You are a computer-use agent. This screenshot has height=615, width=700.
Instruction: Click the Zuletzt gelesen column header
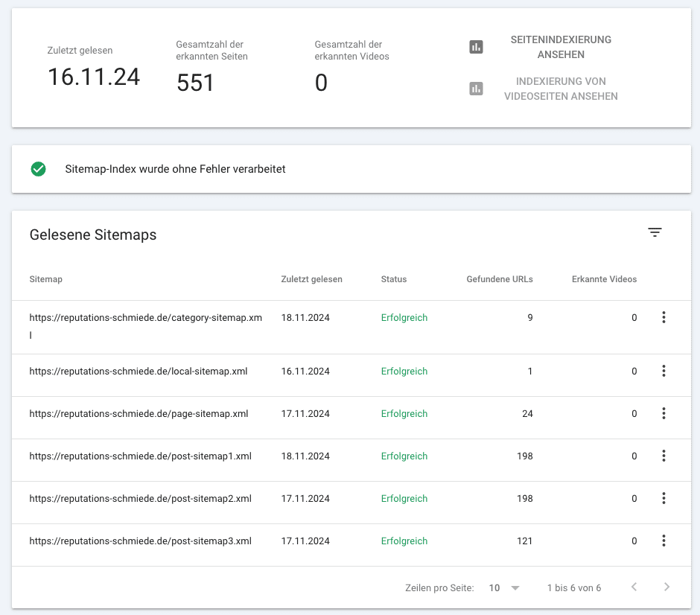(311, 279)
